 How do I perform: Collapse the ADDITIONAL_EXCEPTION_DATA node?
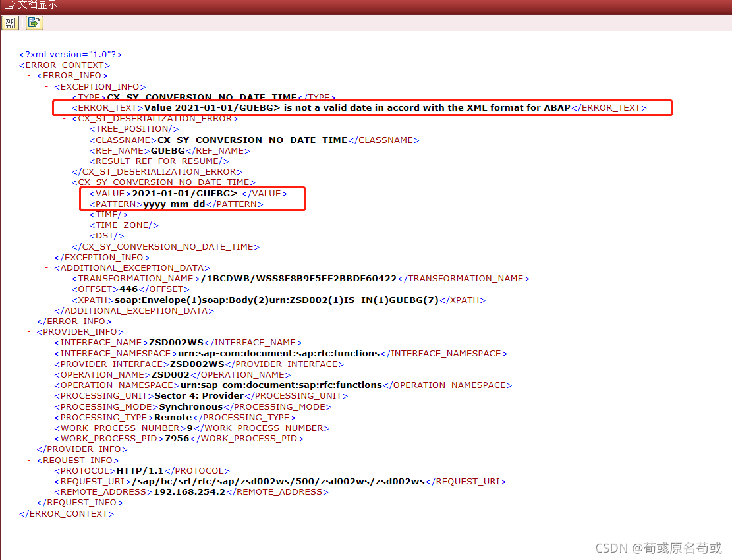point(46,267)
